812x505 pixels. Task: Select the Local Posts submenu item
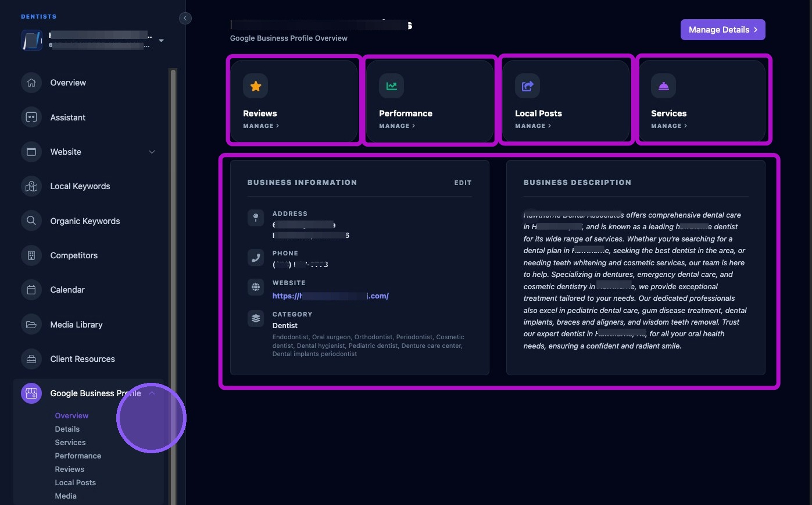tap(76, 482)
